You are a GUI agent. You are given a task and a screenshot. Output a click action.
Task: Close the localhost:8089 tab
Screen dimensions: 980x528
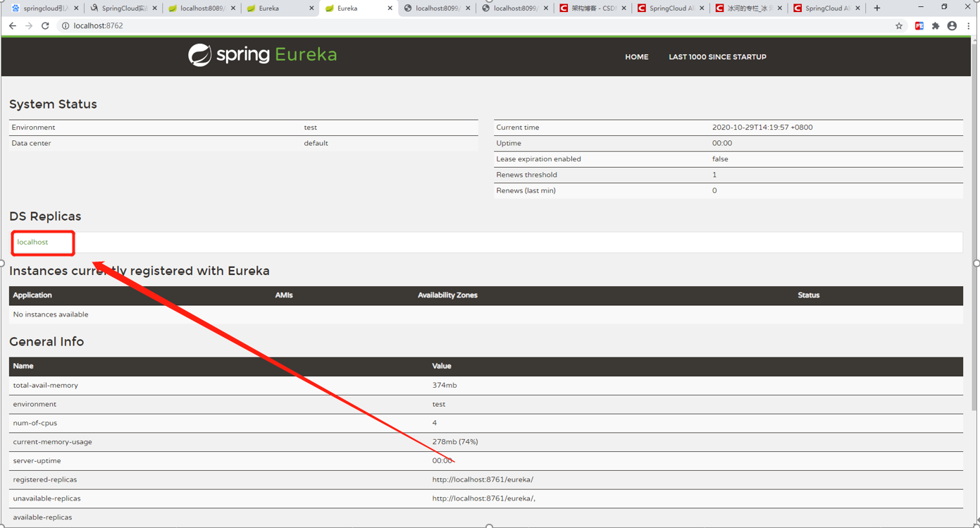(233, 8)
